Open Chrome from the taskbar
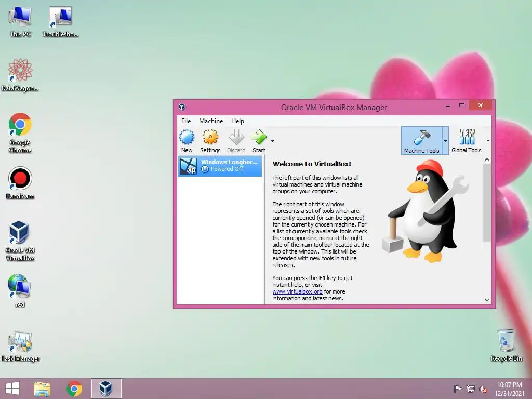 (x=74, y=389)
